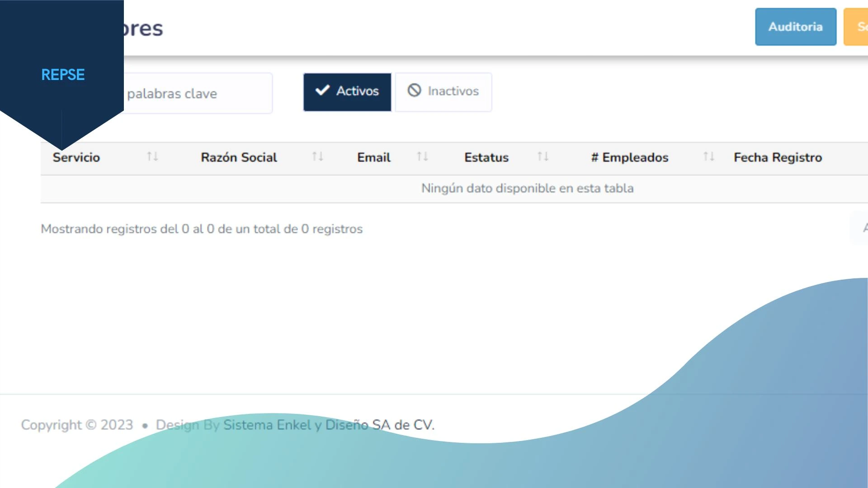Screen dimensions: 868x488
Task: Click the ban icon in Inactivos
Action: coord(414,91)
